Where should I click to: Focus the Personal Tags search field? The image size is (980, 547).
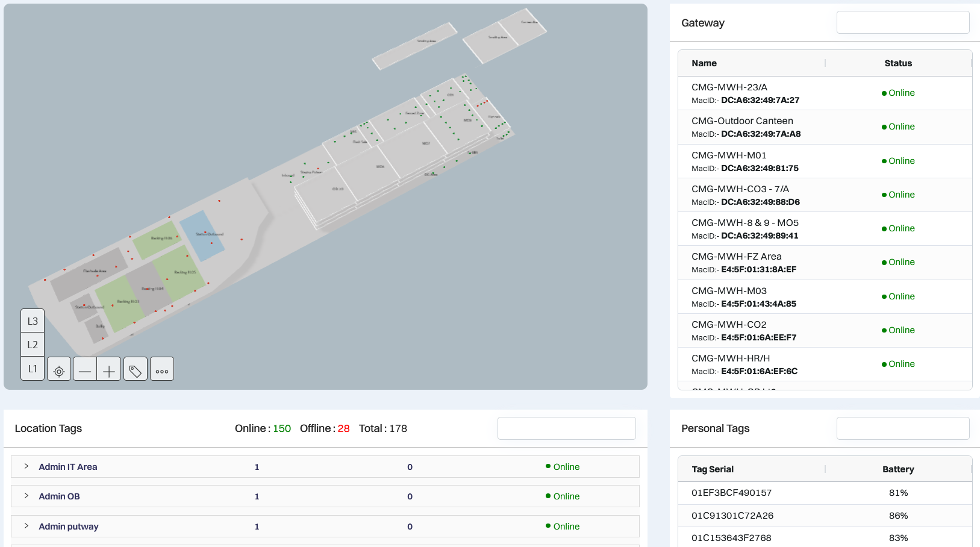point(903,428)
